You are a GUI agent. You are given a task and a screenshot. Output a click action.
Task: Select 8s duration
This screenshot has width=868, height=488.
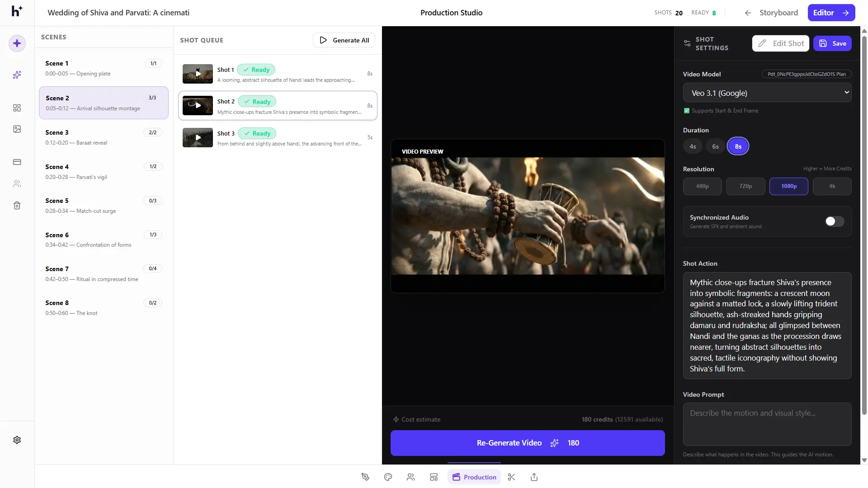(738, 146)
